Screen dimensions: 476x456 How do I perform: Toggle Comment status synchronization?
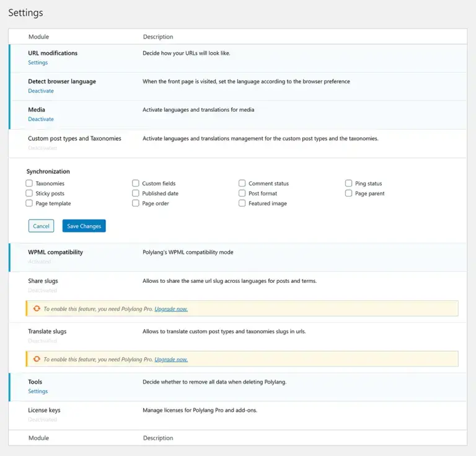[242, 183]
